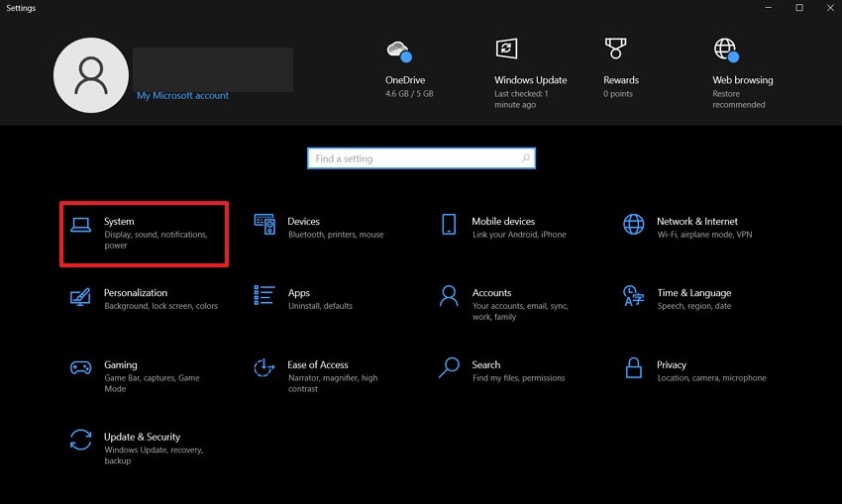842x504 pixels.
Task: Open the Devices category label
Action: coord(303,221)
